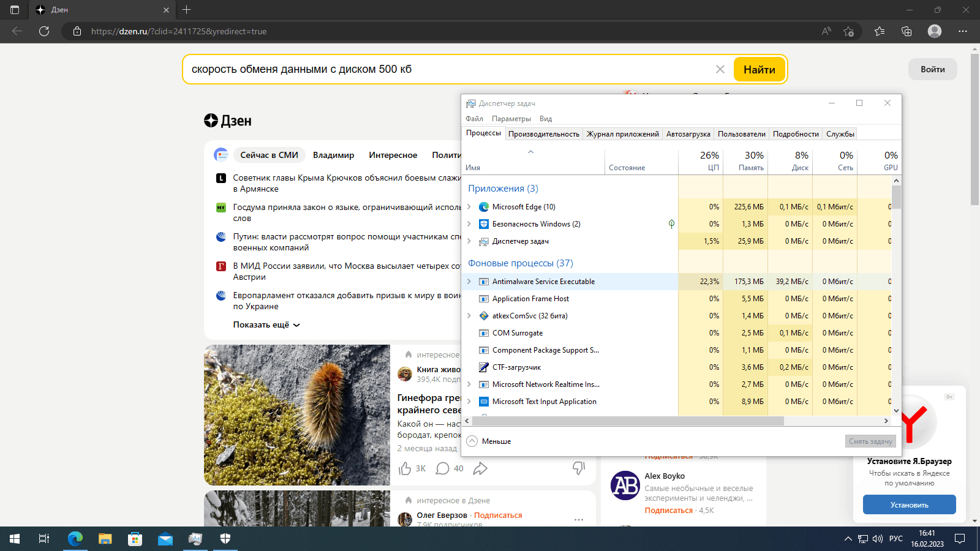Open comments on the caterpillar article
The height and width of the screenshot is (551, 980).
pyautogui.click(x=442, y=469)
